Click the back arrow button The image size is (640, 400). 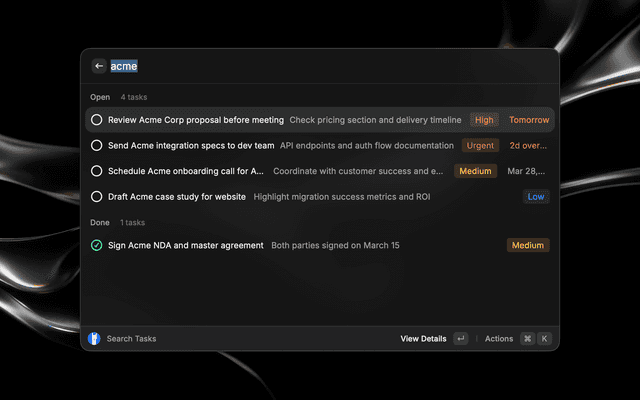click(x=99, y=66)
